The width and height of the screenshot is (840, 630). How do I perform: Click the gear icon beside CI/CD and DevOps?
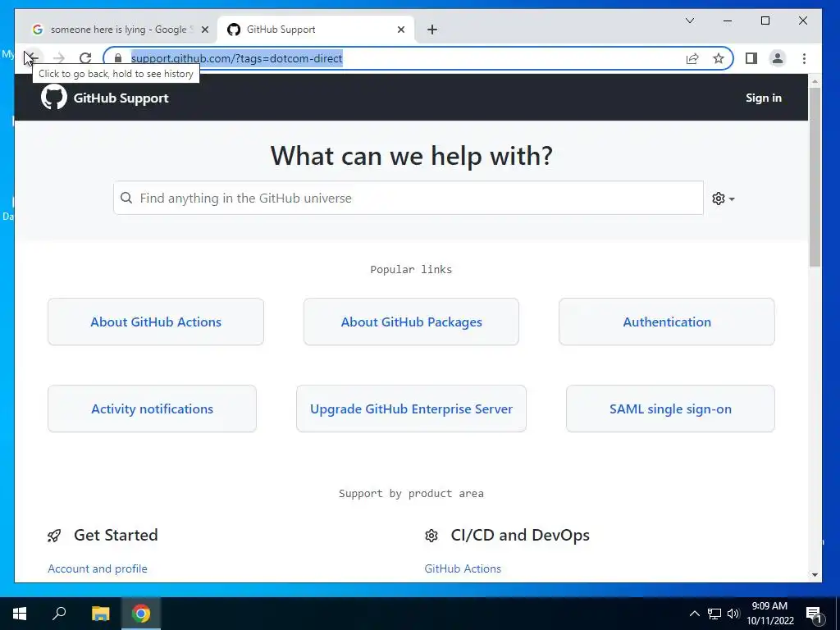pyautogui.click(x=431, y=535)
